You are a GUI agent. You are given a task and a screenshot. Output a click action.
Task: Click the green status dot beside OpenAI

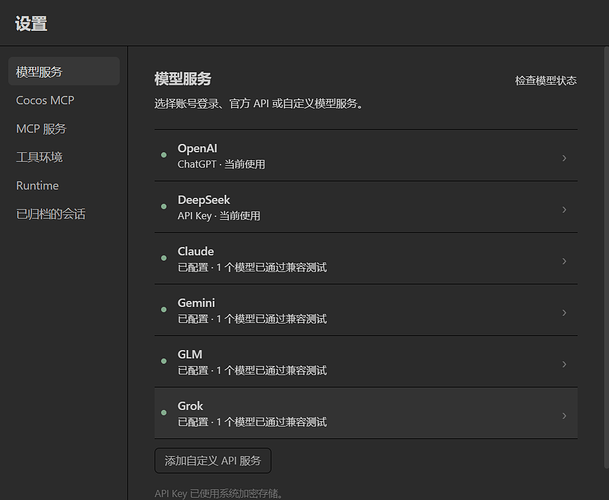(164, 155)
